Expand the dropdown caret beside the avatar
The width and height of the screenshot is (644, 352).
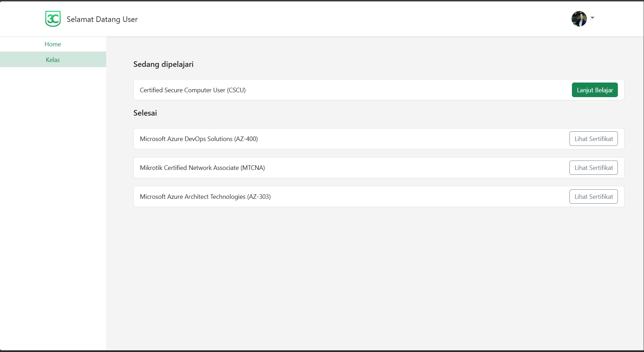pyautogui.click(x=592, y=18)
